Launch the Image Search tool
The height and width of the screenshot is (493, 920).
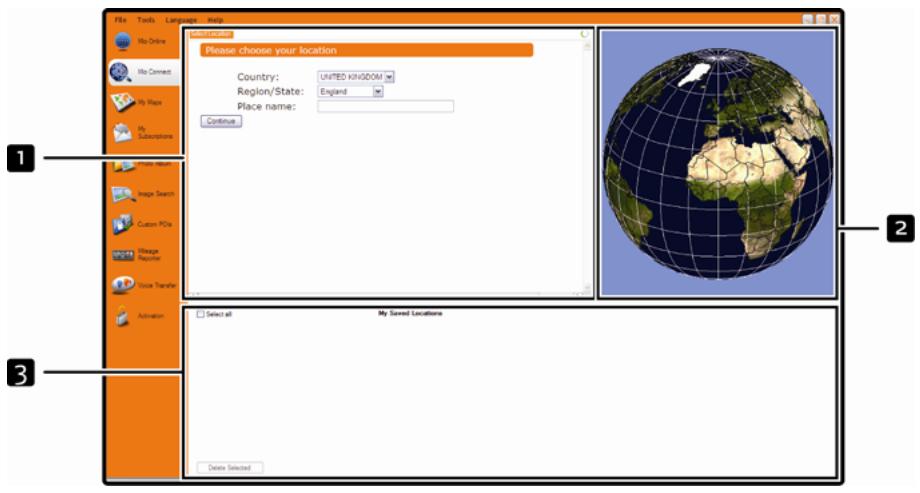click(143, 194)
